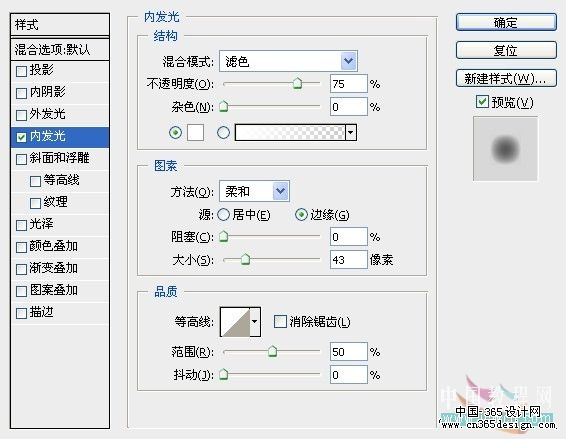The width and height of the screenshot is (566, 439).
Task: Click the 范围 range slider handle
Action: tap(273, 351)
